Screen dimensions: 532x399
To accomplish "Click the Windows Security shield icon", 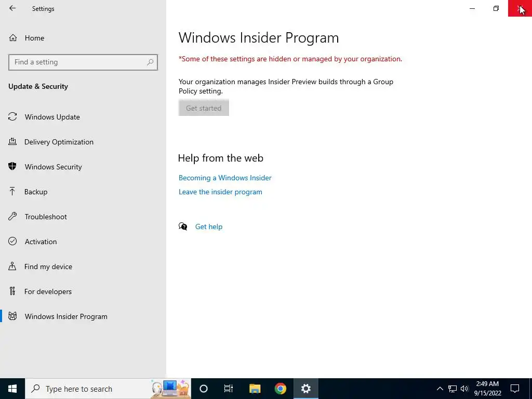I will click(12, 167).
